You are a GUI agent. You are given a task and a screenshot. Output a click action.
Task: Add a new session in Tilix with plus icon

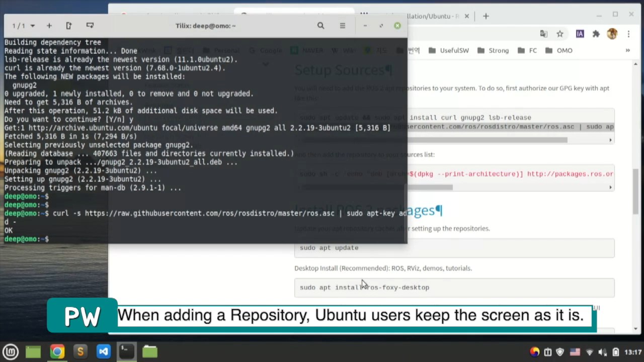point(49,26)
